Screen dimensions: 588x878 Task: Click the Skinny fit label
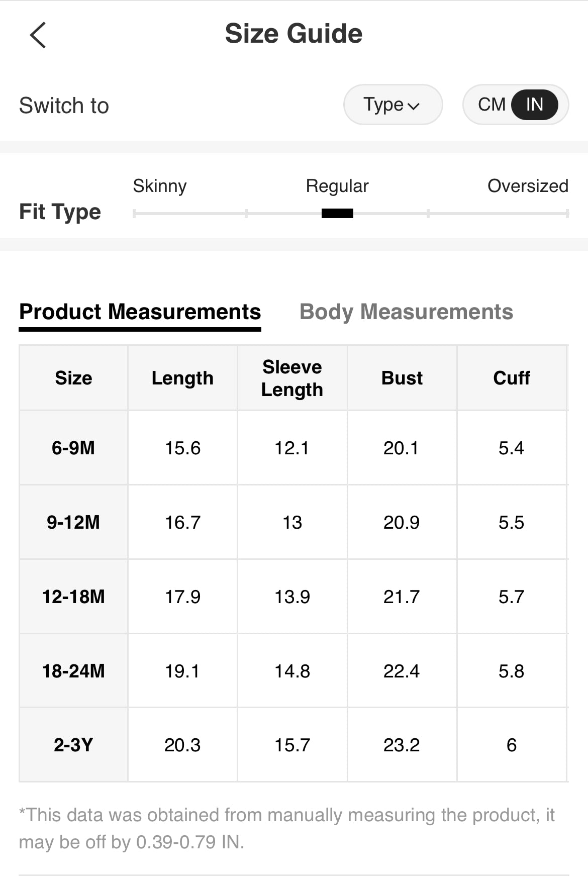tap(159, 186)
